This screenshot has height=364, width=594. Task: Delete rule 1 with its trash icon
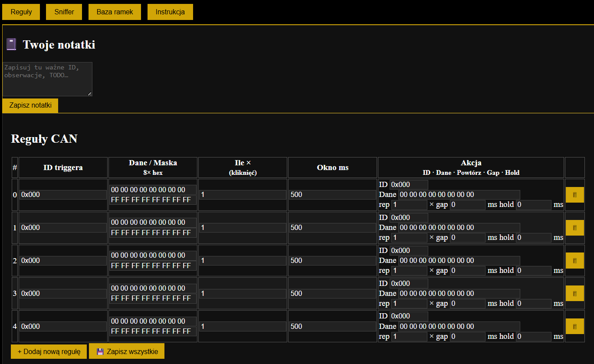tap(575, 228)
